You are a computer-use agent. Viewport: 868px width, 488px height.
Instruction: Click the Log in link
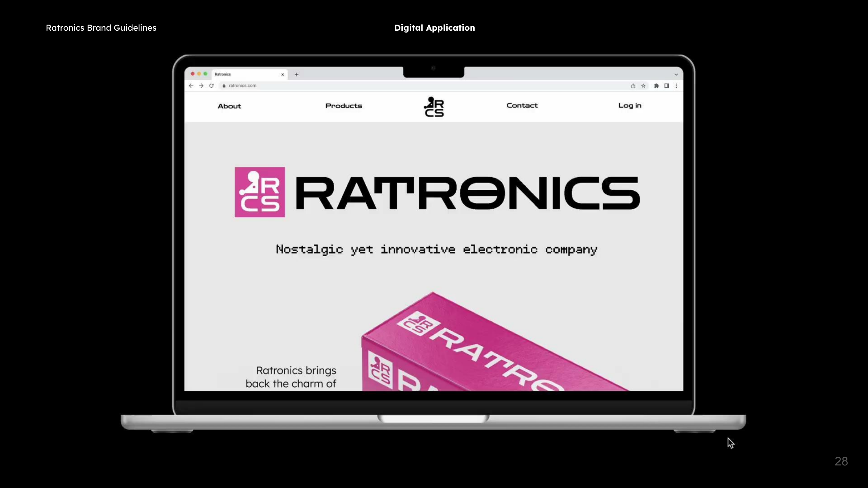630,105
